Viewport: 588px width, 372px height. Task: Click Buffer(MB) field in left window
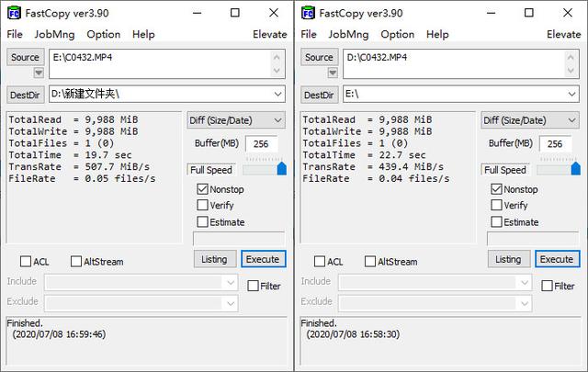point(261,144)
